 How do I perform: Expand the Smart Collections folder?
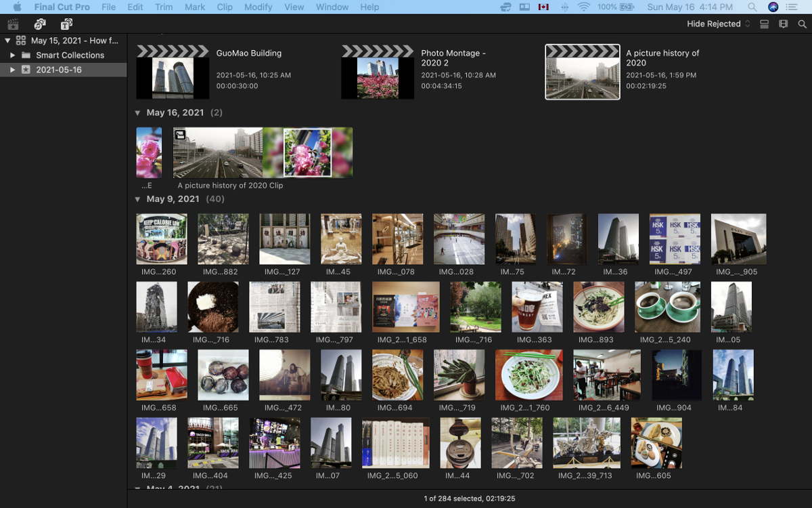click(x=12, y=56)
